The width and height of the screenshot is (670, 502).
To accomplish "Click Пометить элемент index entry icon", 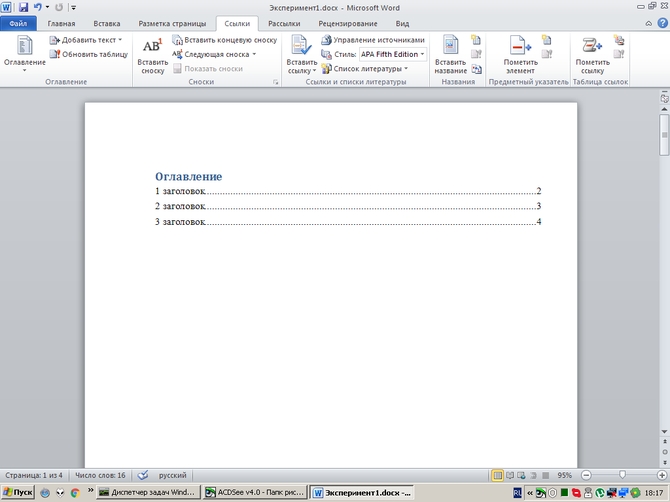I will coord(520,53).
